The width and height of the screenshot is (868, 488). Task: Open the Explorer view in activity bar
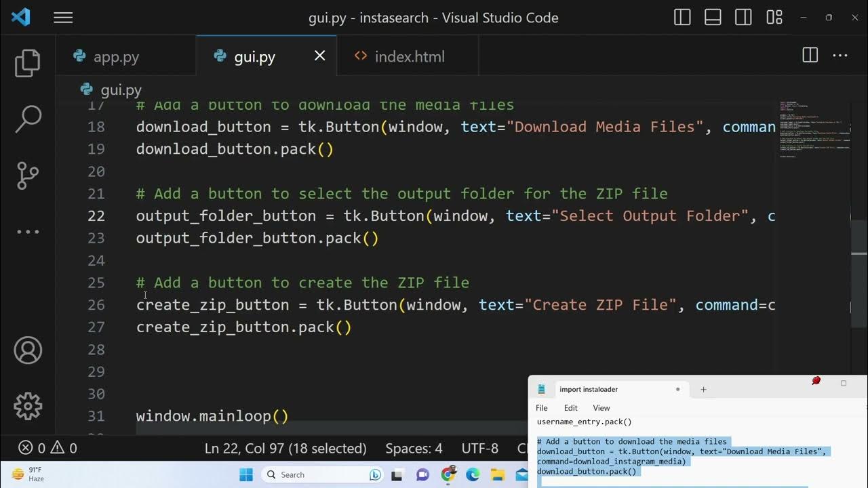tap(28, 63)
